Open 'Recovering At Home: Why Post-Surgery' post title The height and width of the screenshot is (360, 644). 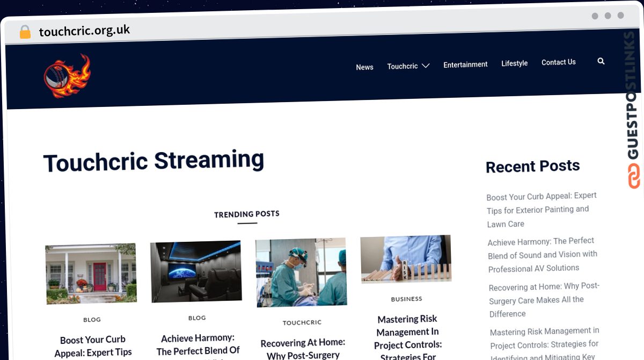pos(303,349)
